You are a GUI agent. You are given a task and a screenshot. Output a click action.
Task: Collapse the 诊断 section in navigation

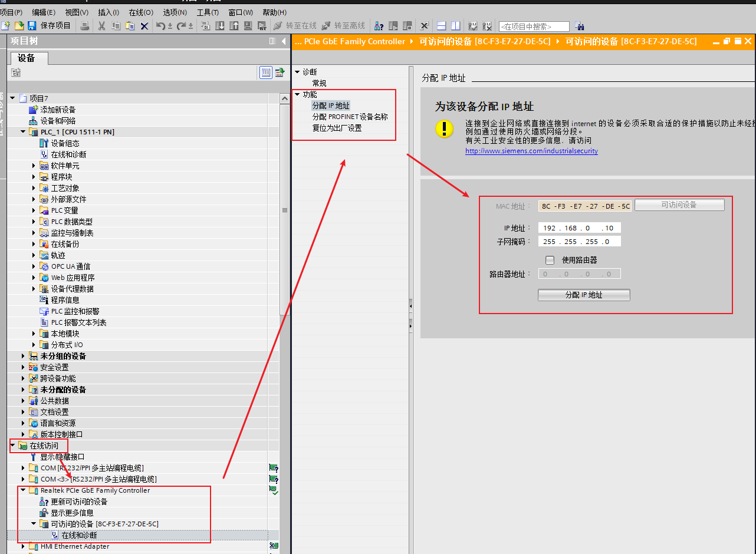click(297, 72)
